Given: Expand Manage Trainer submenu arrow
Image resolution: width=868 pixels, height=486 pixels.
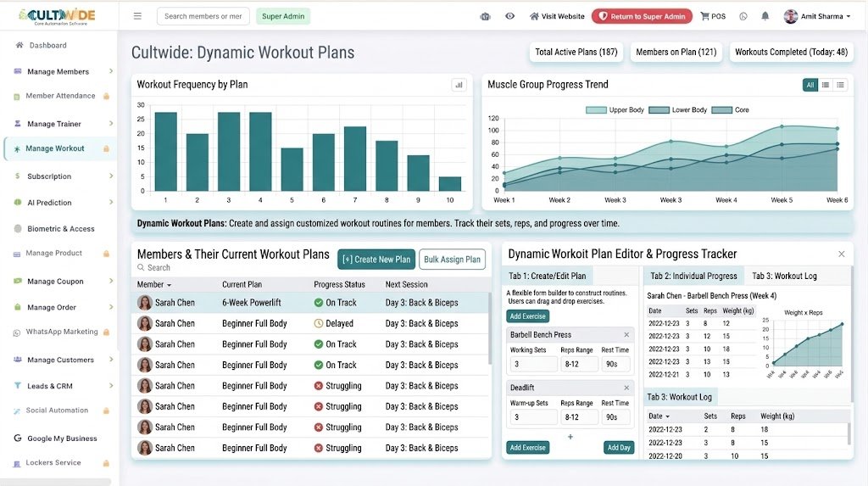Looking at the screenshot, I should [x=111, y=124].
